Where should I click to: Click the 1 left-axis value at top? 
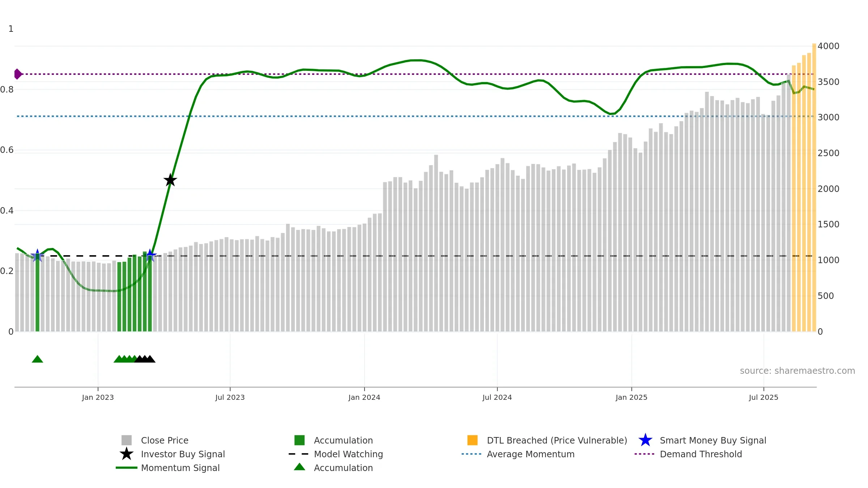click(11, 29)
